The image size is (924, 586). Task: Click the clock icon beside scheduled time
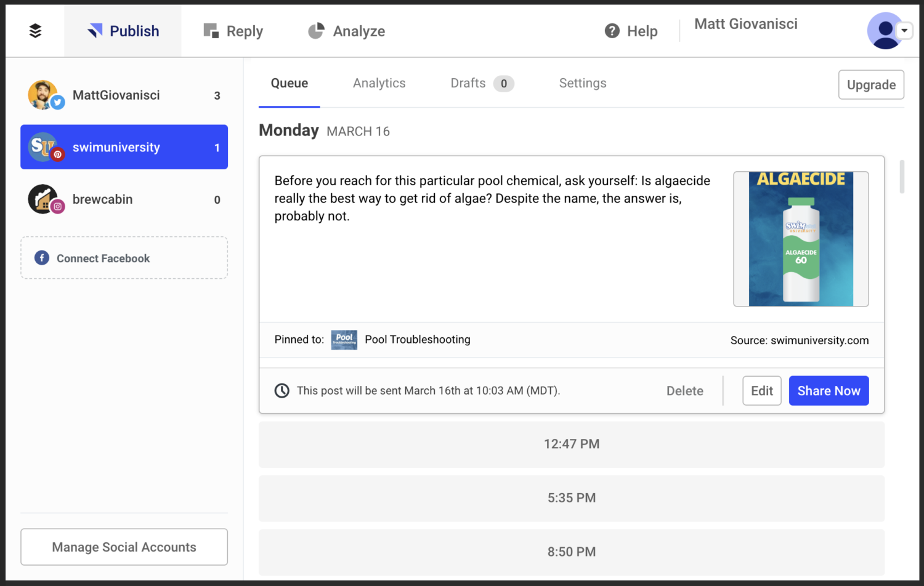point(282,391)
